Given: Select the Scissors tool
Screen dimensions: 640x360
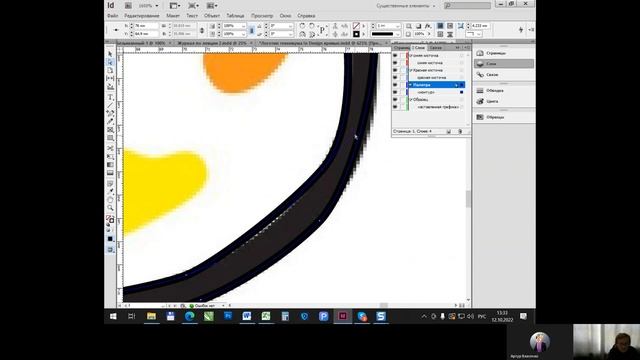Looking at the screenshot, I should 110,148.
